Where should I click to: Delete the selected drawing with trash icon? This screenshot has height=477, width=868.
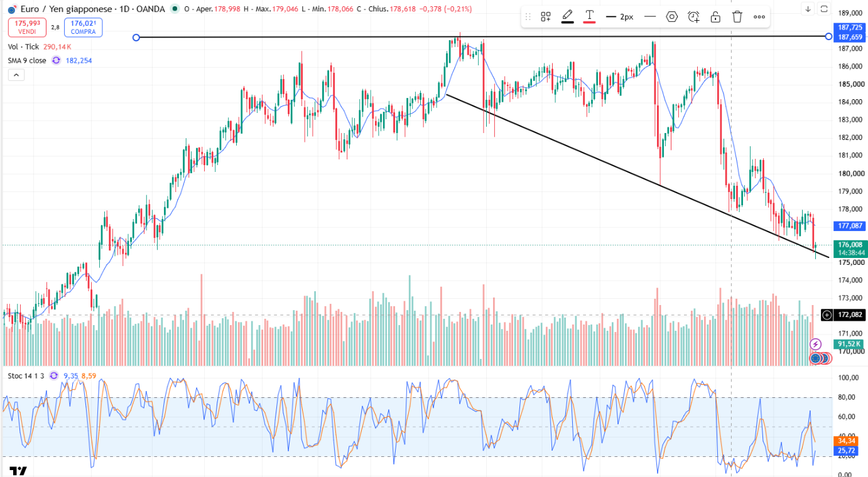click(x=737, y=17)
